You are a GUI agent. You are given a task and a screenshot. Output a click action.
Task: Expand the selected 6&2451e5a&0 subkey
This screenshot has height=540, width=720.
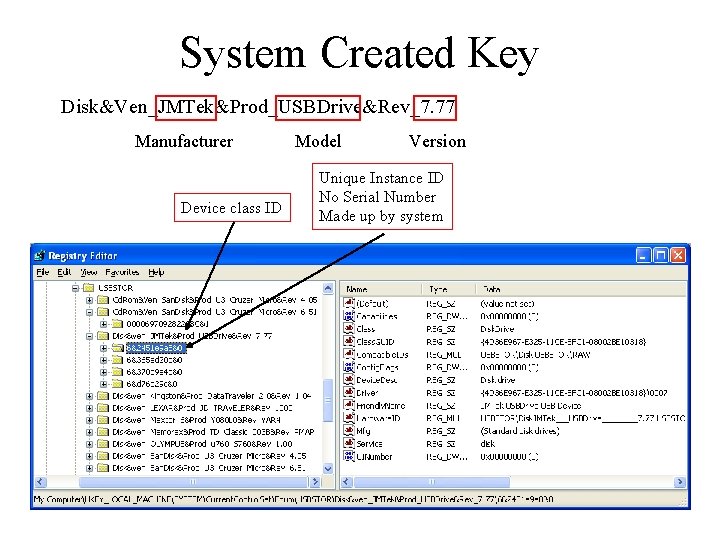[x=104, y=348]
